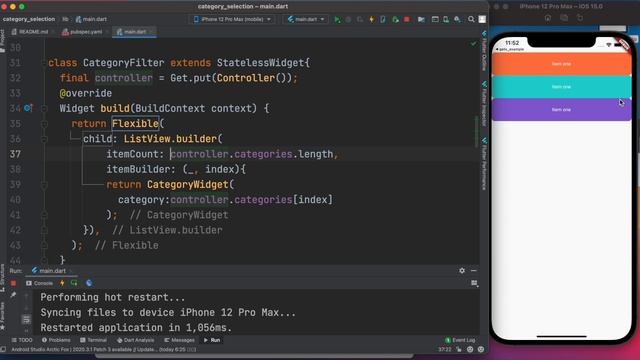Open Flutter Inspector side panel
This screenshot has width=640, height=360.
(x=484, y=103)
